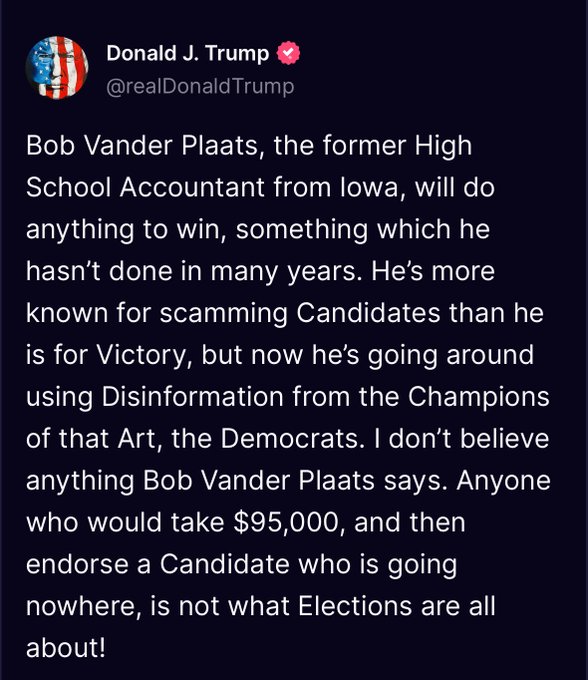Click the word "Victory" in the post
The image size is (588, 680).
coord(140,356)
